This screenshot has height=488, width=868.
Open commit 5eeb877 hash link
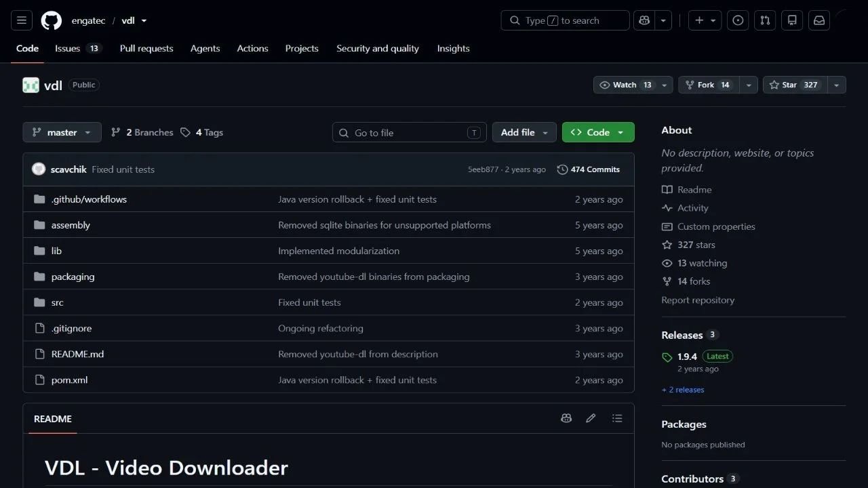pos(483,169)
